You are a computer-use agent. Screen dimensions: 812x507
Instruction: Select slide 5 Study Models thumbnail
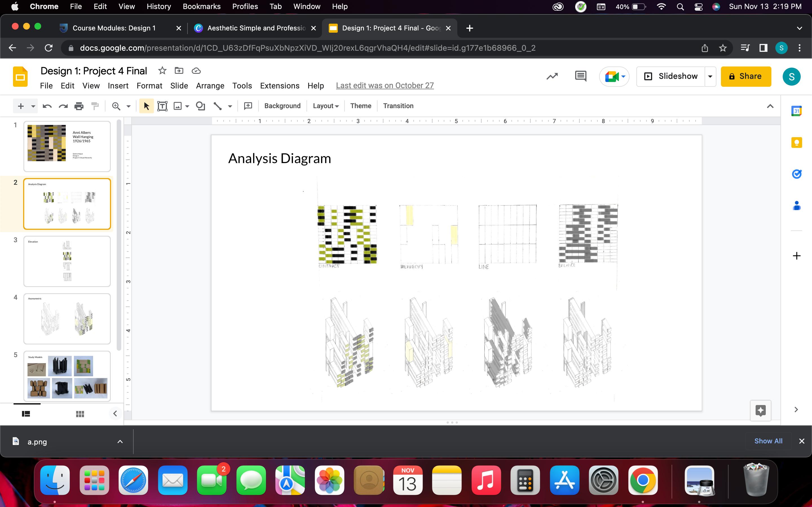(67, 375)
